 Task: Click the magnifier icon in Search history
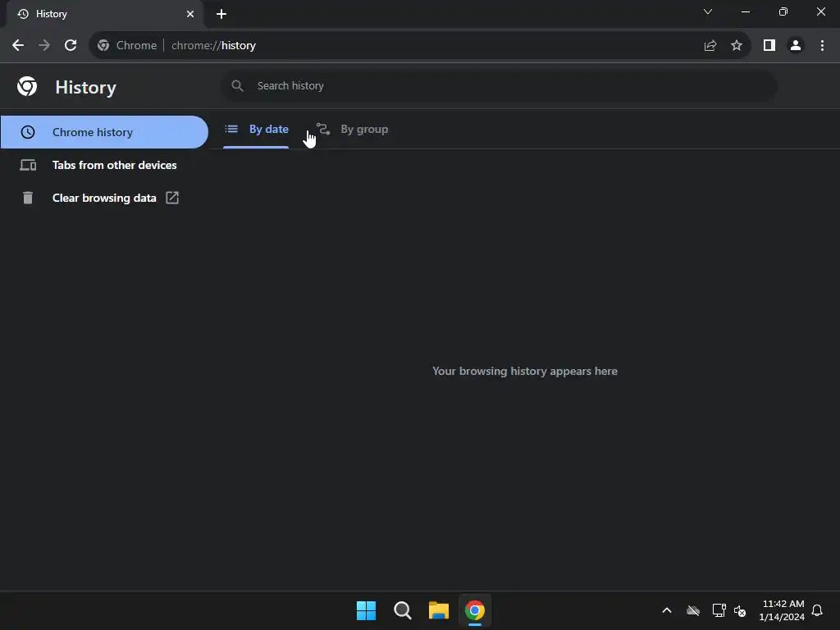(x=237, y=85)
